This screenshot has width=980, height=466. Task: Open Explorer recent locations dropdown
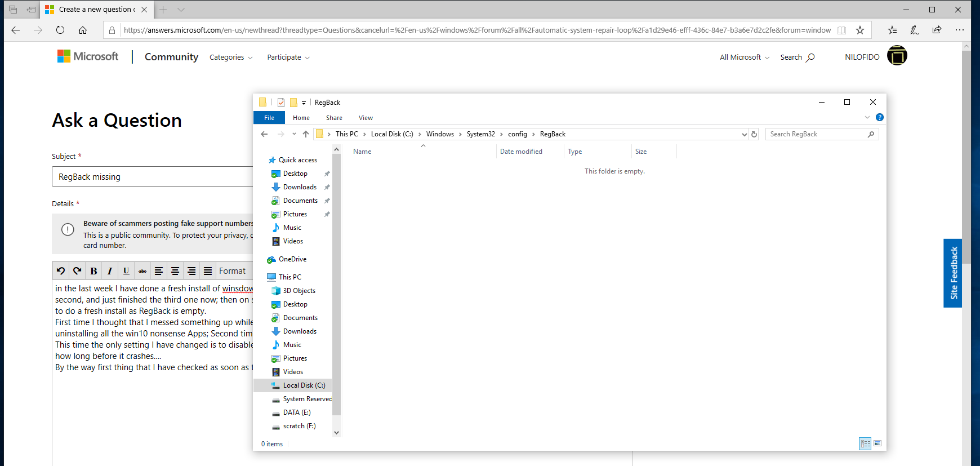pyautogui.click(x=294, y=134)
